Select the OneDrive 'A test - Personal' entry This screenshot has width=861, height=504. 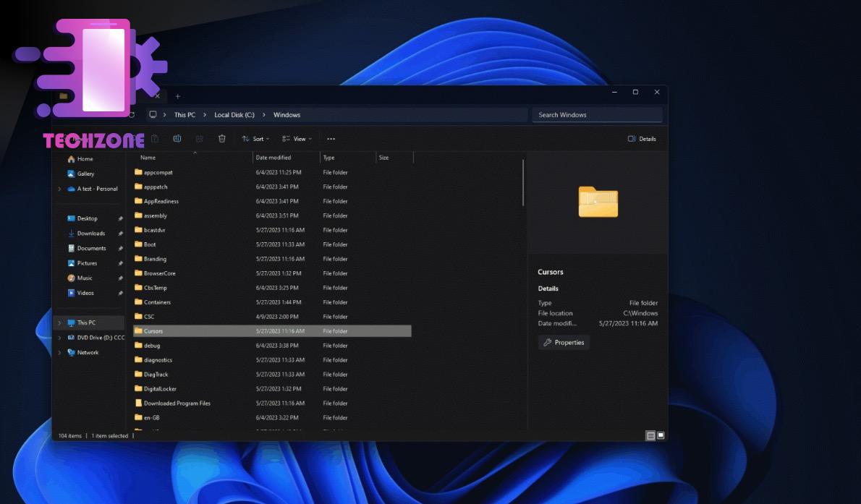click(x=93, y=189)
